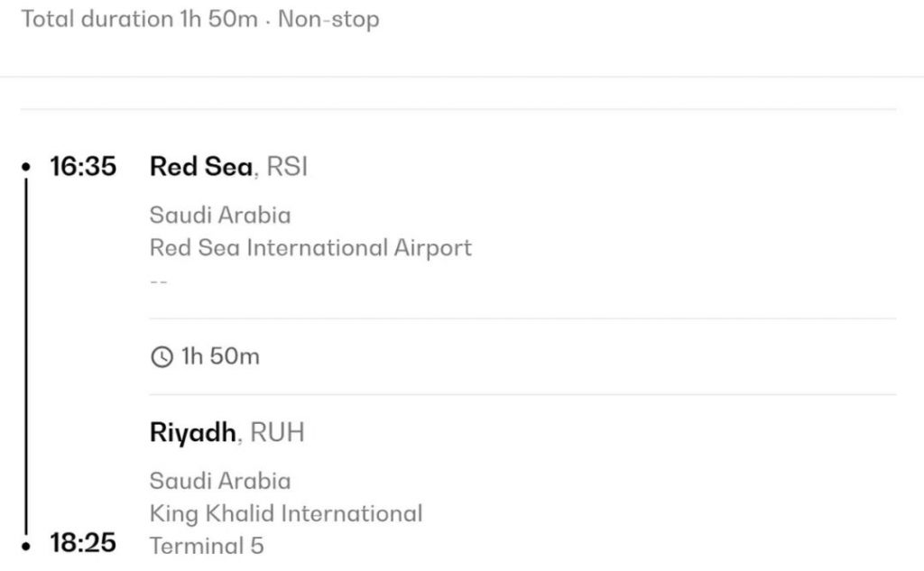This screenshot has width=924, height=571.
Task: Select the departure dot at 16:35
Action: (x=26, y=167)
